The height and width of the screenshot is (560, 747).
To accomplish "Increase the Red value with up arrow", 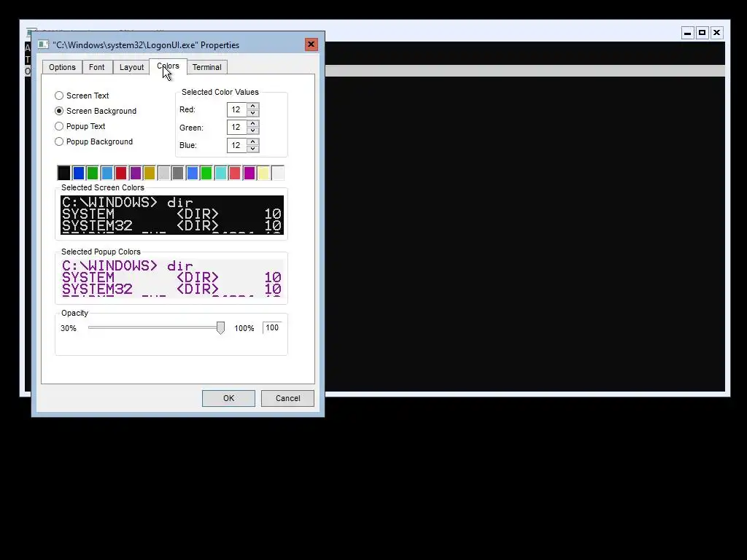I will [253, 106].
